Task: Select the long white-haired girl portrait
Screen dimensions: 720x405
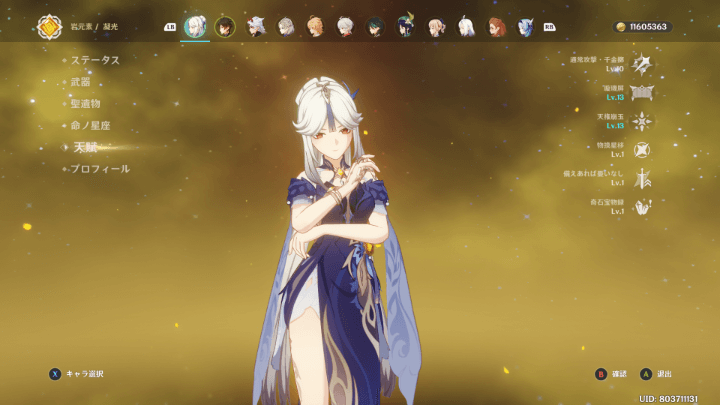Action: pos(466,27)
